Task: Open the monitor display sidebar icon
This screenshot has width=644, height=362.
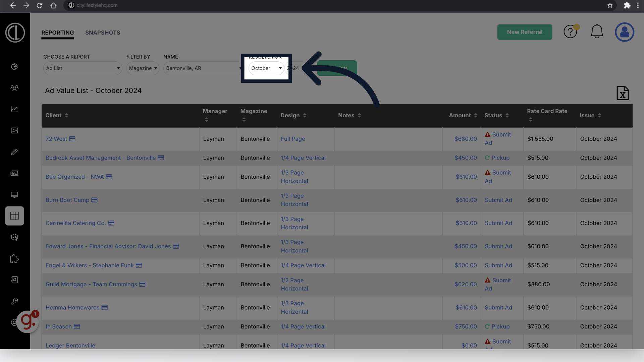Action: coord(14,195)
